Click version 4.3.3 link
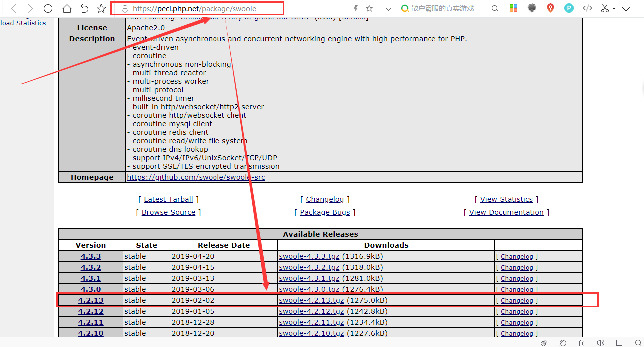 click(91, 256)
